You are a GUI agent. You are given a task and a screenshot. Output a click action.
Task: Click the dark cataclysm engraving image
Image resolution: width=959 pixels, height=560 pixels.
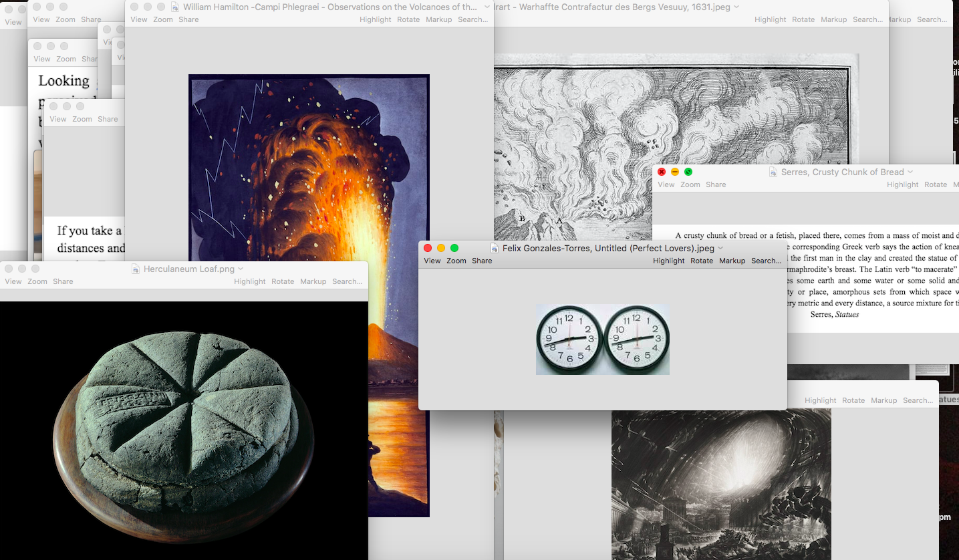(721, 484)
